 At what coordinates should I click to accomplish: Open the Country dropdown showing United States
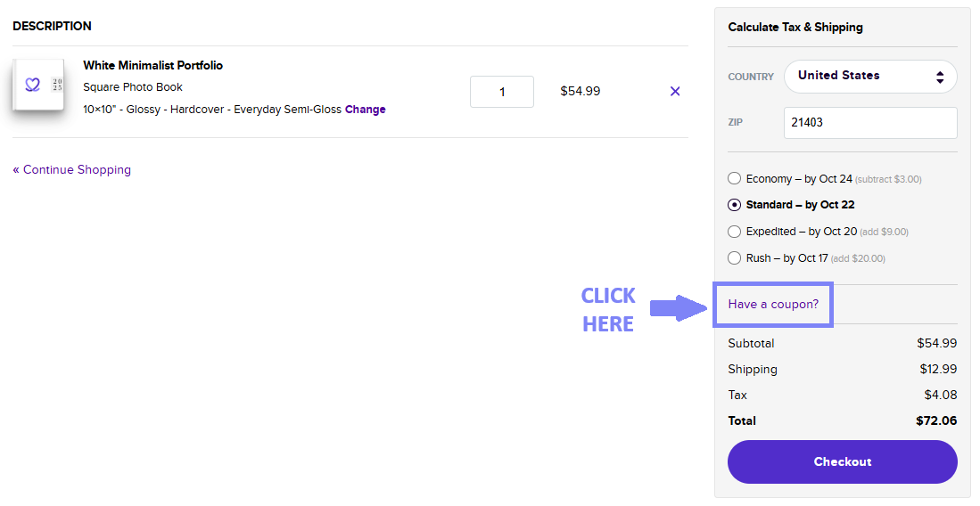point(869,77)
